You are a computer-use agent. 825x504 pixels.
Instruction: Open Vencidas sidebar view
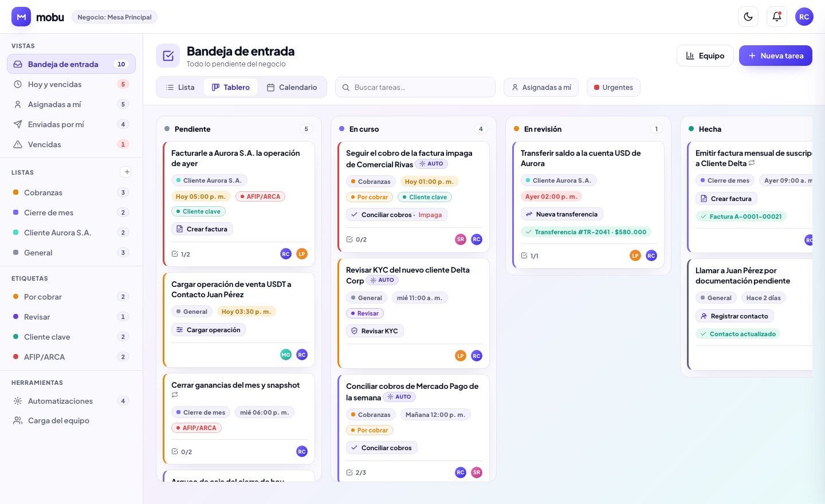[x=71, y=144]
